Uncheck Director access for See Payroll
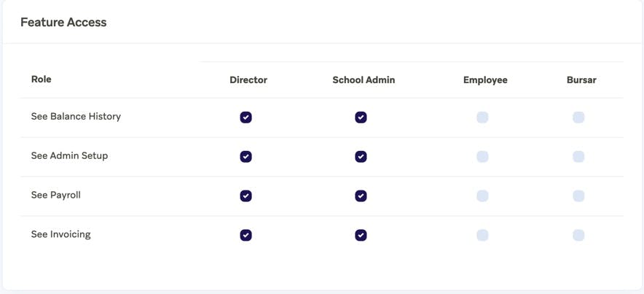Screen dimensions: 644x294 click(246, 196)
